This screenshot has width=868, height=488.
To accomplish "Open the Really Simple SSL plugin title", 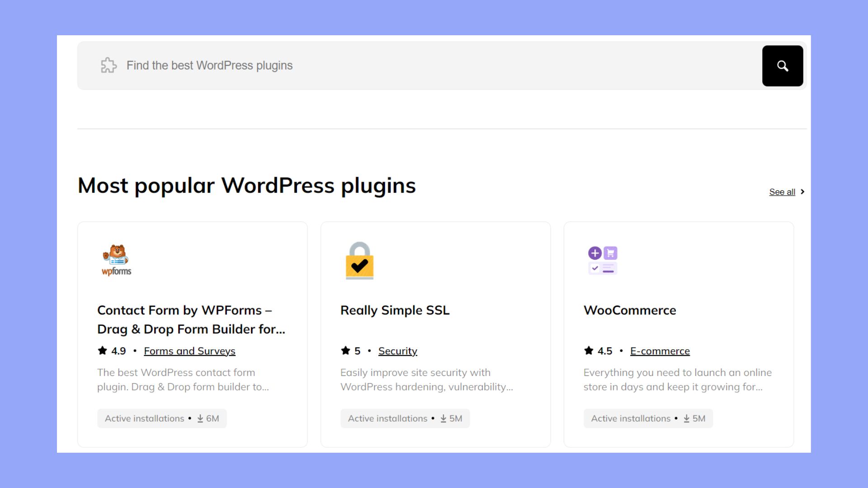I will point(395,310).
